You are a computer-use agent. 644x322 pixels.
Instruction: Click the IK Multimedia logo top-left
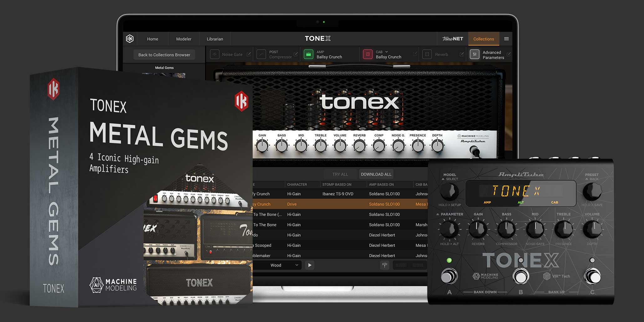pyautogui.click(x=130, y=38)
